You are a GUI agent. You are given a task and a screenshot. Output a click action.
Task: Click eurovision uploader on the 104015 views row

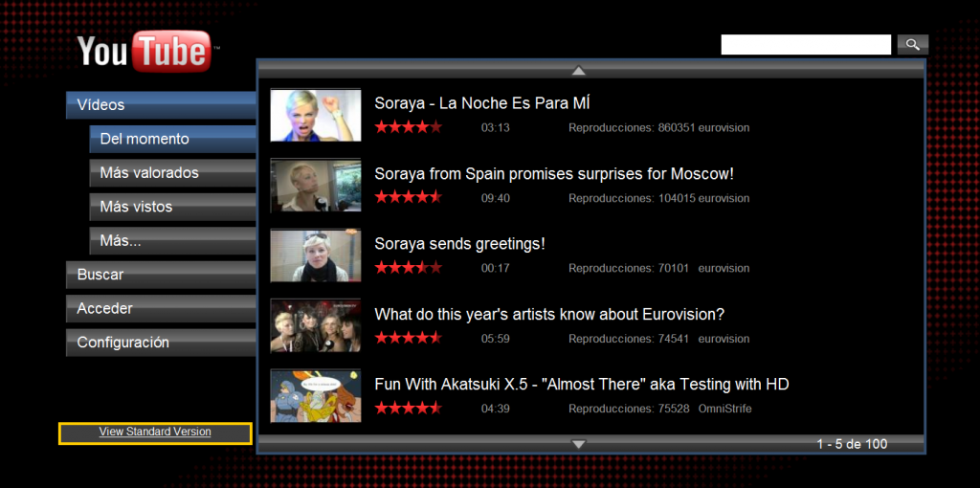point(724,198)
